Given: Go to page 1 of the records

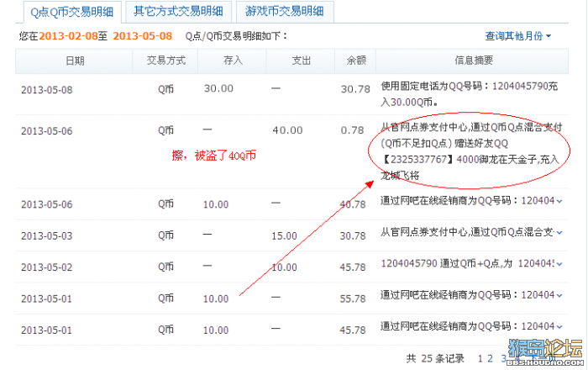Looking at the screenshot, I should pyautogui.click(x=480, y=358).
